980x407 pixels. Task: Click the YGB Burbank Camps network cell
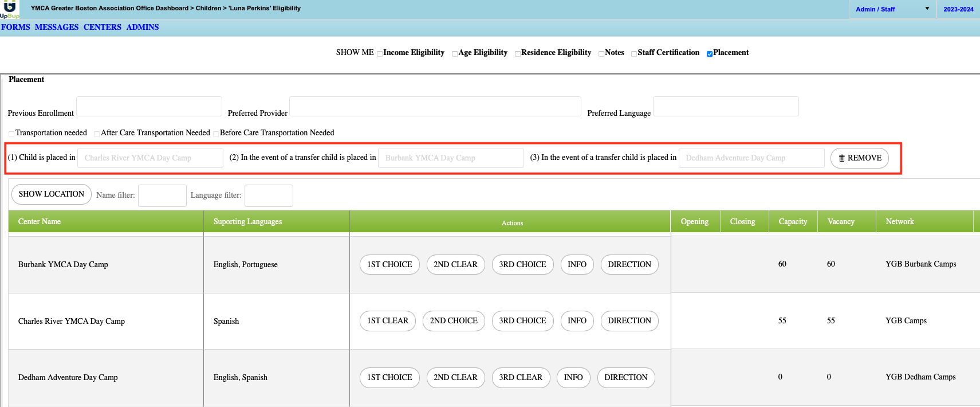coord(920,264)
